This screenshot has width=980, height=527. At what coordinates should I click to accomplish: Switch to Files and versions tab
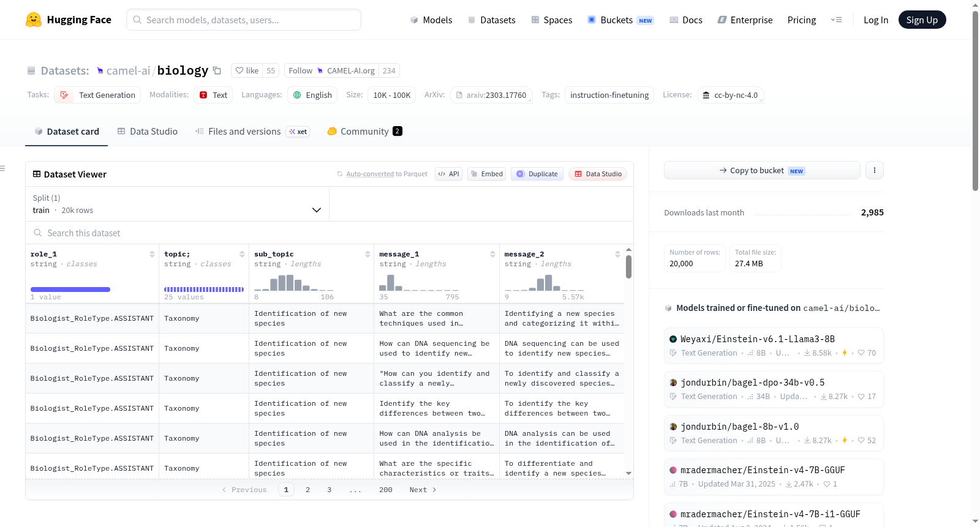252,131
